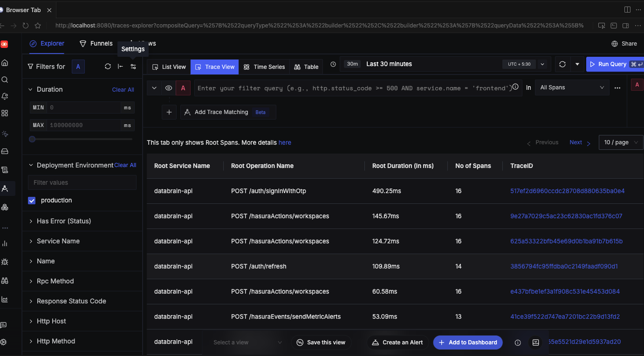Toggle query A visibility eye icon
This screenshot has width=644, height=356.
point(169,87)
